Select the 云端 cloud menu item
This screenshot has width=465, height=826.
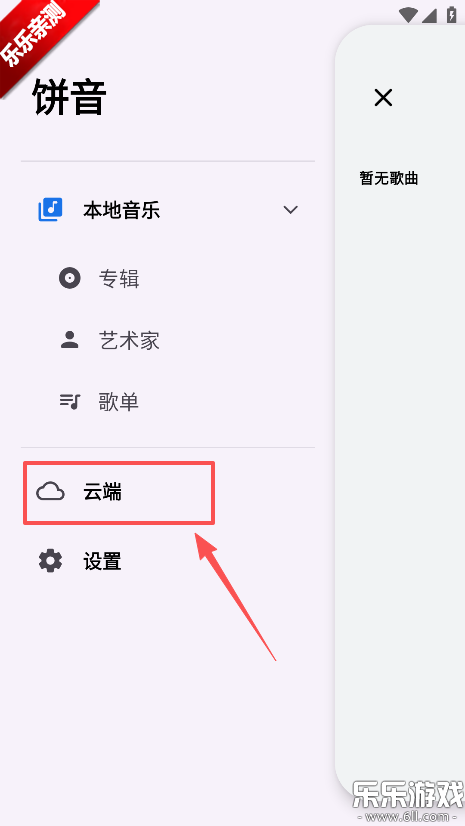point(119,493)
